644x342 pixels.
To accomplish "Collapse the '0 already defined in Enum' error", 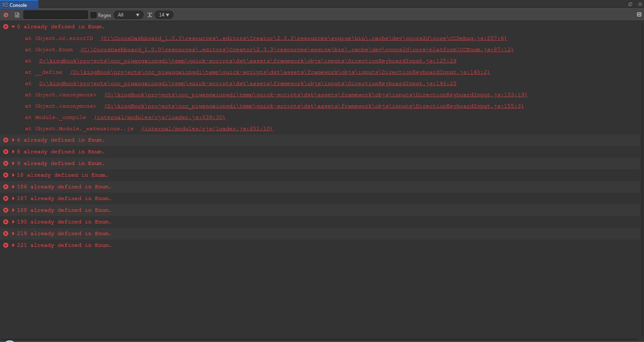I will click(x=13, y=27).
